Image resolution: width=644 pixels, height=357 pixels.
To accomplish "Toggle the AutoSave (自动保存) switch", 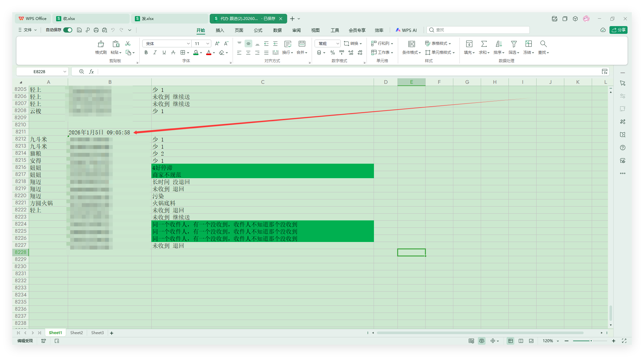I will click(68, 30).
